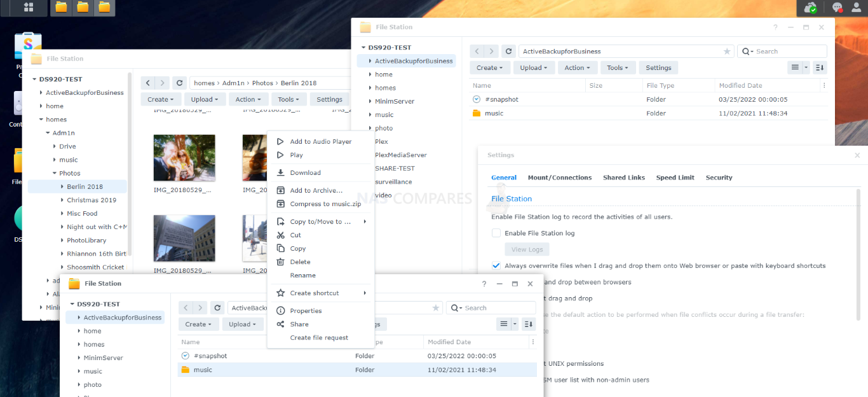868x397 pixels.
Task: Refresh the upper File Station window
Action: pyautogui.click(x=508, y=51)
